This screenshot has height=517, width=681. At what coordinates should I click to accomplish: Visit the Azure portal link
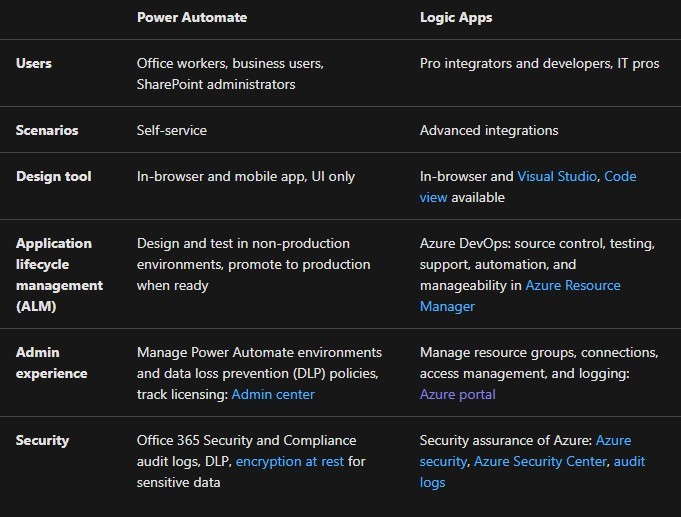click(x=458, y=394)
